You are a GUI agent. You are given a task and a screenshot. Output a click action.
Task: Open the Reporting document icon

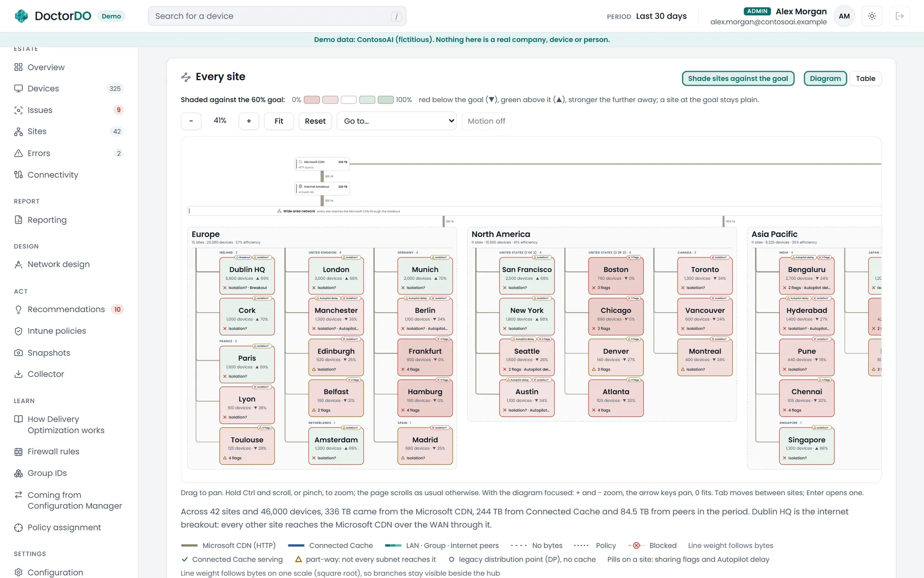(18, 220)
